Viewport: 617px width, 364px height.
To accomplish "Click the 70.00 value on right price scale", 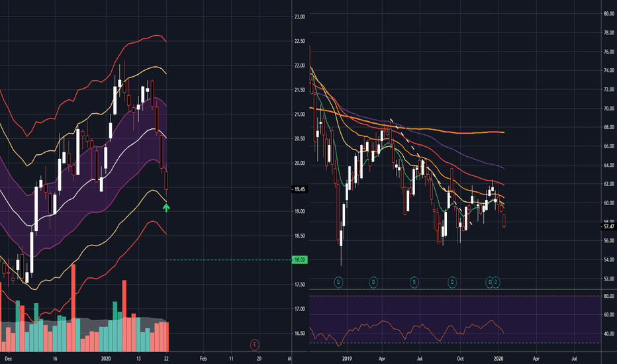I will (x=609, y=109).
